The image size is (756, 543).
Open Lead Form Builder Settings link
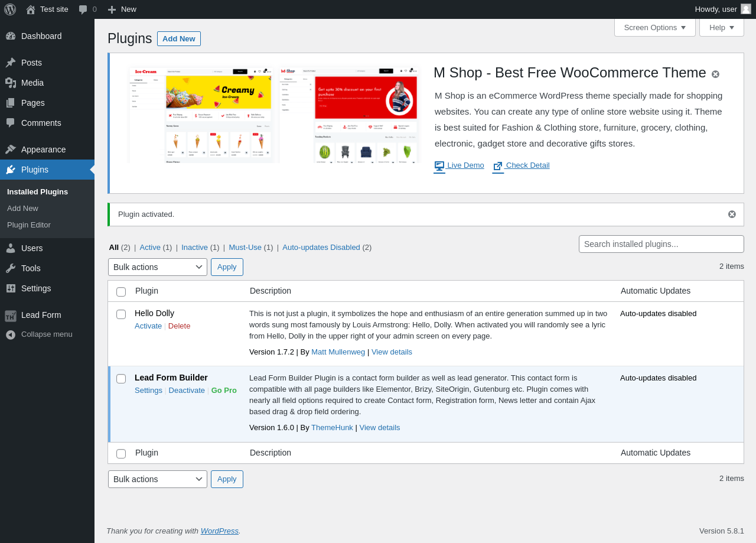pos(148,391)
